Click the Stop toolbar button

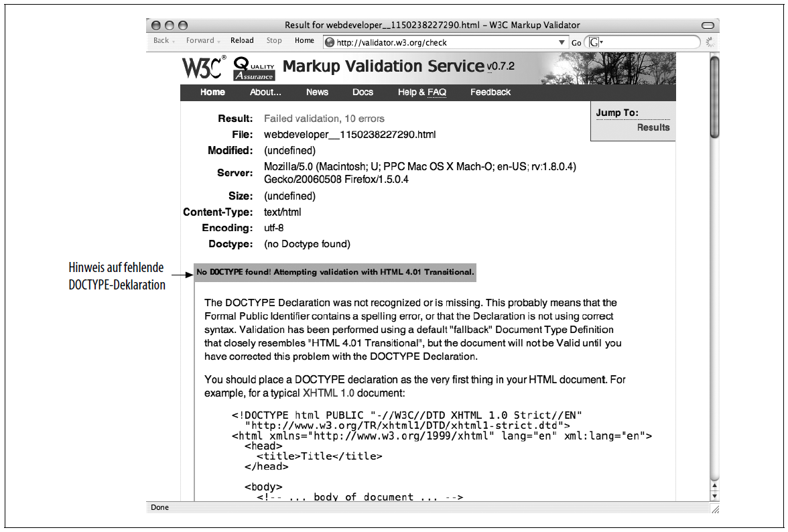click(x=274, y=40)
